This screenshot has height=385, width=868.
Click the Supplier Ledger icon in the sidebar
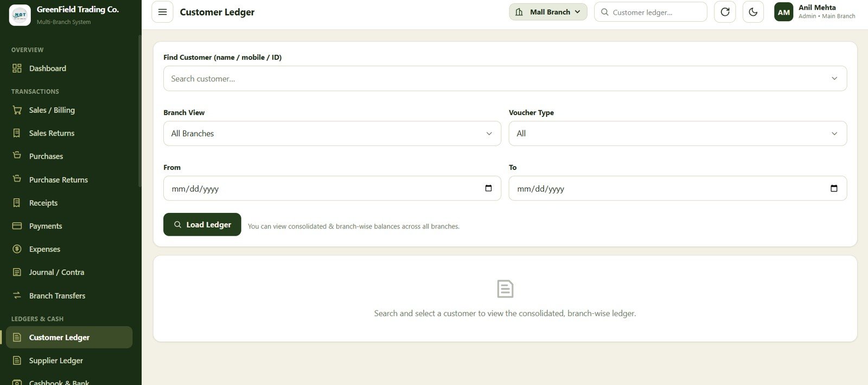[17, 361]
